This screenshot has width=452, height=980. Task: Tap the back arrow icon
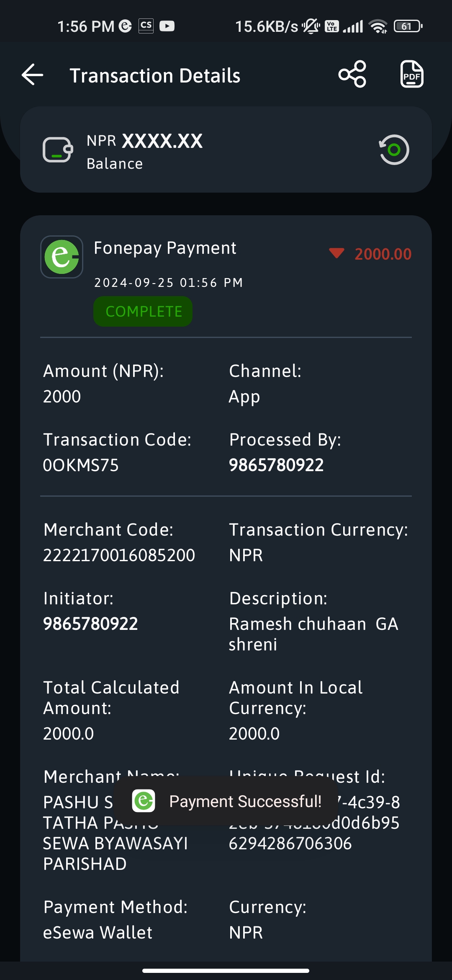click(x=33, y=75)
